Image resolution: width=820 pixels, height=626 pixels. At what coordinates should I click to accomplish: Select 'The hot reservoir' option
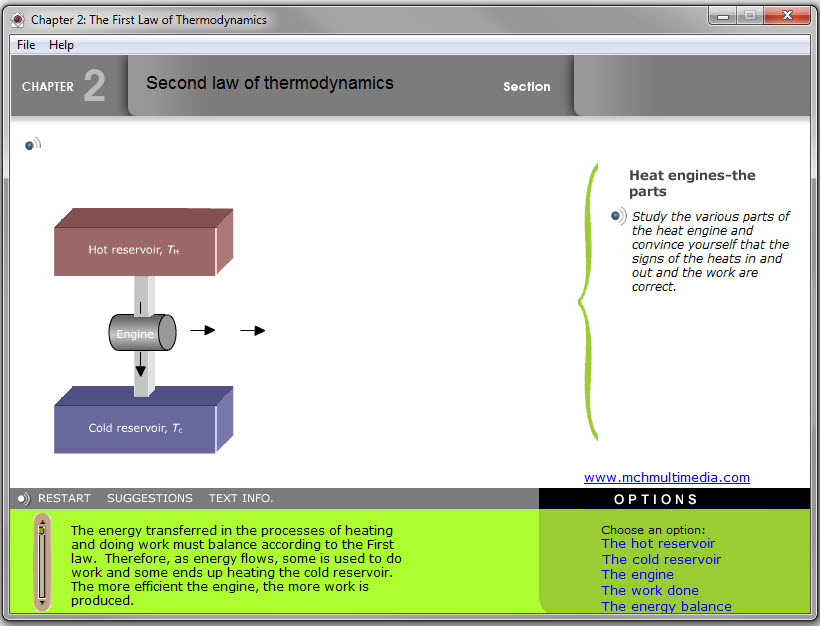pos(658,544)
